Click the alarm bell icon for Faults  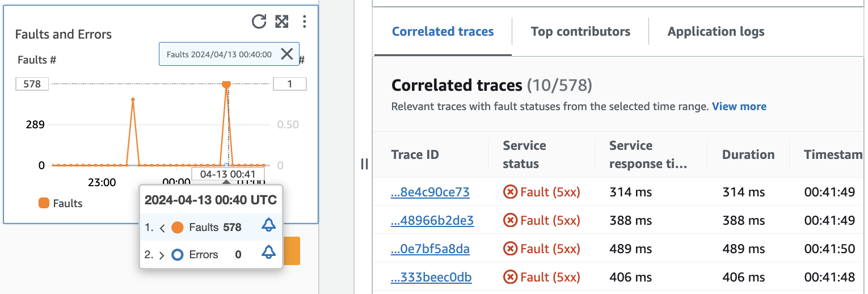click(268, 225)
